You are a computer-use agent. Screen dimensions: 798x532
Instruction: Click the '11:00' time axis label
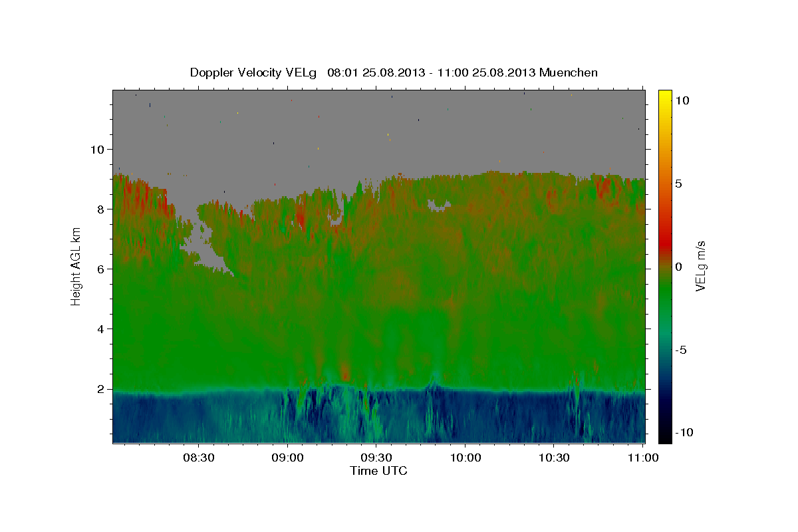tap(642, 458)
